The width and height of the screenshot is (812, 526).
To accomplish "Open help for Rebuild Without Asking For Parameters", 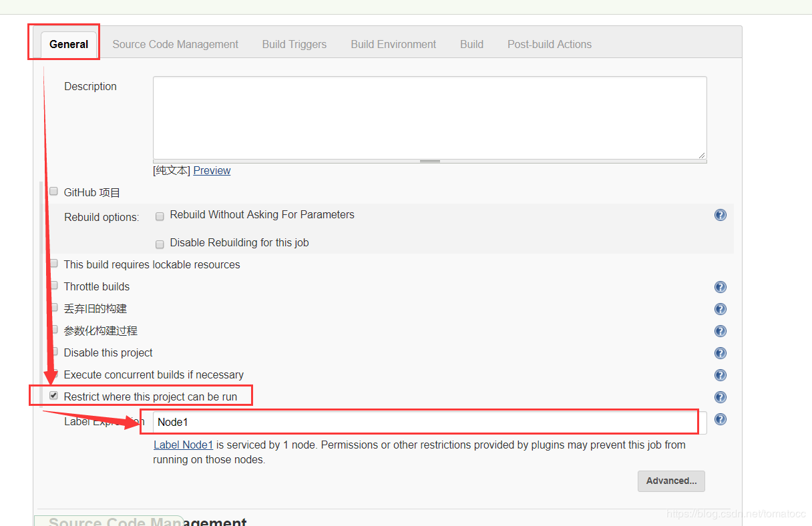I will (x=720, y=215).
